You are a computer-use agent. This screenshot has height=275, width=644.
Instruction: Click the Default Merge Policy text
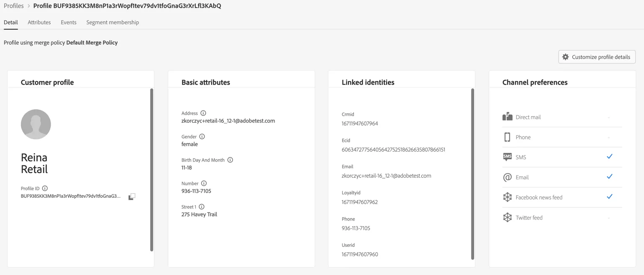(92, 42)
